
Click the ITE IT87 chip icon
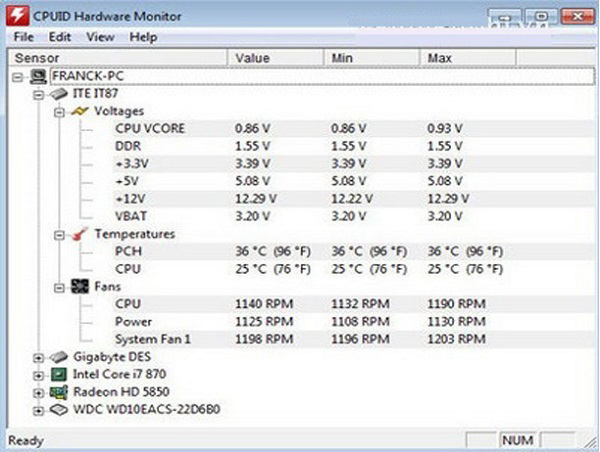click(x=58, y=93)
